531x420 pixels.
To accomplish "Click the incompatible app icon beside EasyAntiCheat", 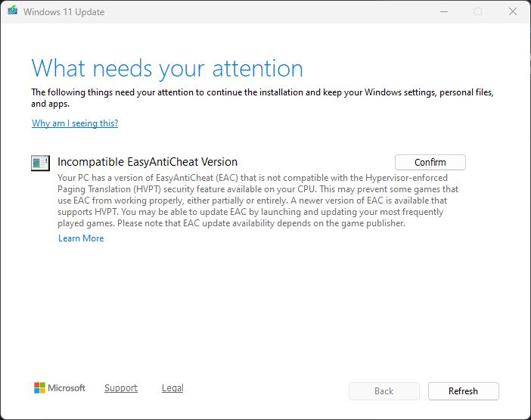I will tap(40, 163).
